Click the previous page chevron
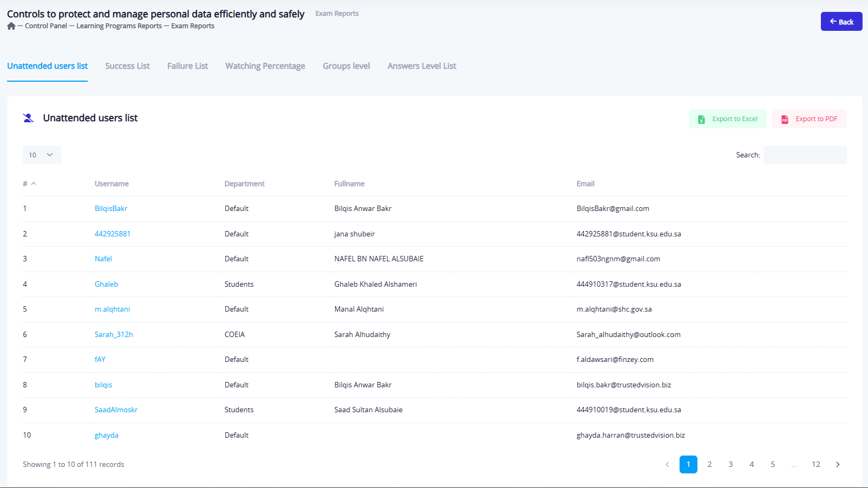868x488 pixels. tap(667, 464)
